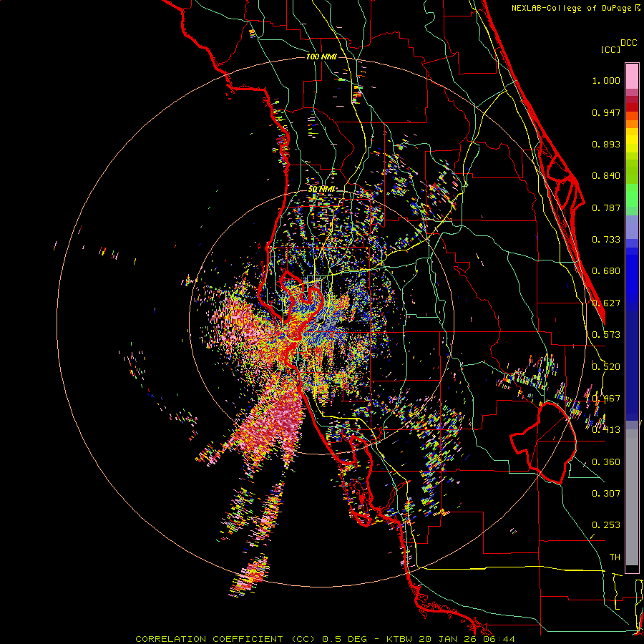This screenshot has width=644, height=644.
Task: Click the 20 JAN 26 06:44 timestamp
Action: tap(467, 639)
